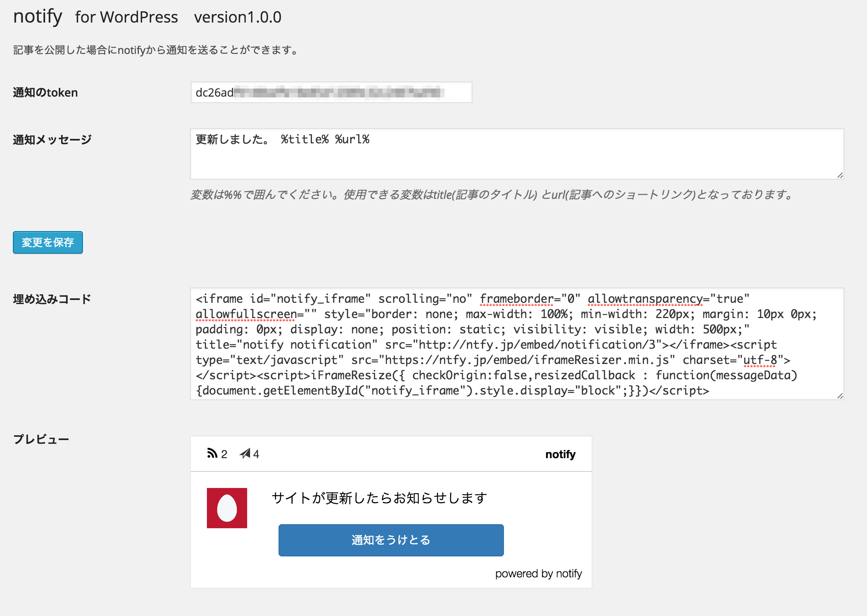Viewport: 867px width, 616px height.
Task: Click inside the 通知メッセージ textarea
Action: (x=517, y=154)
